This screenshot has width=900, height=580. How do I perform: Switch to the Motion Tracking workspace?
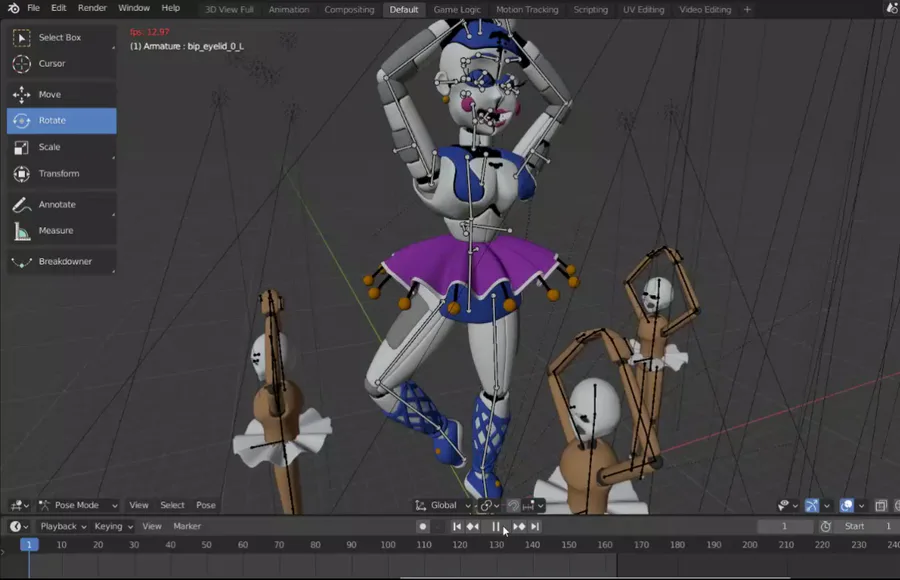pos(527,10)
